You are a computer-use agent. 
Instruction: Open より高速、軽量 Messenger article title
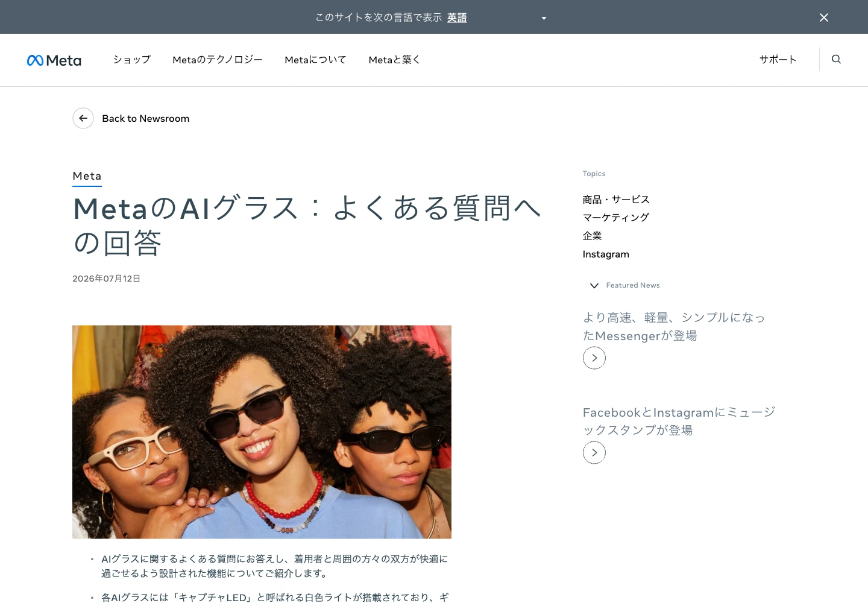coord(674,326)
